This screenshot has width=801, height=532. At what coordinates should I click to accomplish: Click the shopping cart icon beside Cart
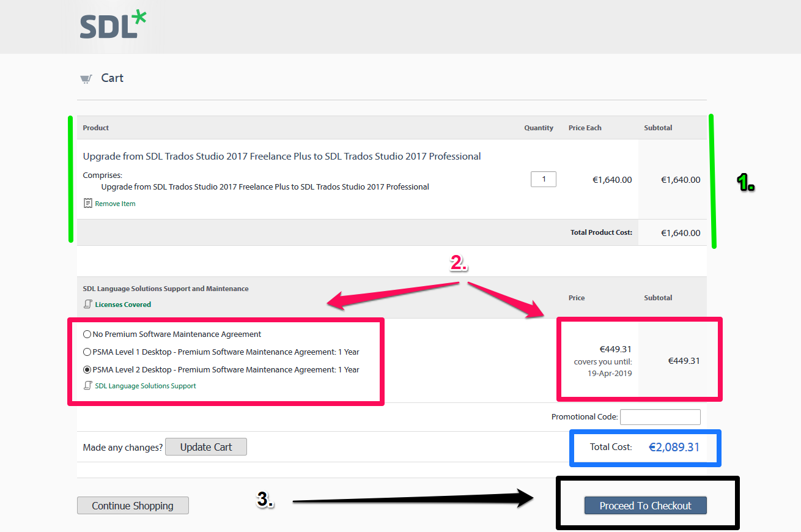pyautogui.click(x=86, y=78)
